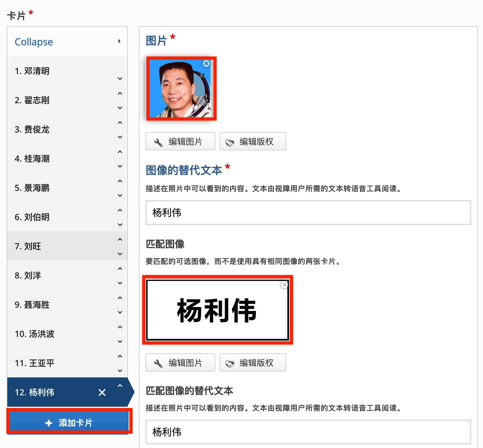
Task: Collapse the card list panel
Action: pyautogui.click(x=34, y=42)
